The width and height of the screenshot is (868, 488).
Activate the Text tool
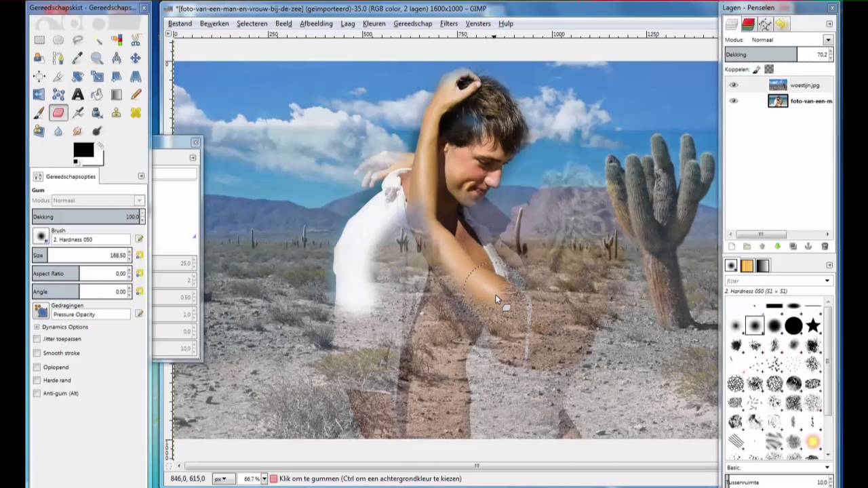(78, 95)
